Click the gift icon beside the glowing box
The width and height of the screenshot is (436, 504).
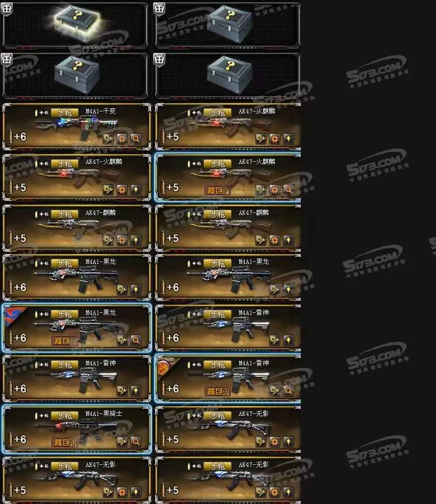7,8
